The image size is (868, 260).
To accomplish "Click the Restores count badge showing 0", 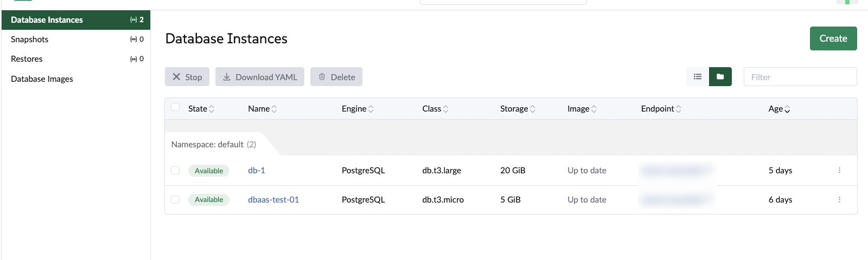I will pyautogui.click(x=137, y=58).
